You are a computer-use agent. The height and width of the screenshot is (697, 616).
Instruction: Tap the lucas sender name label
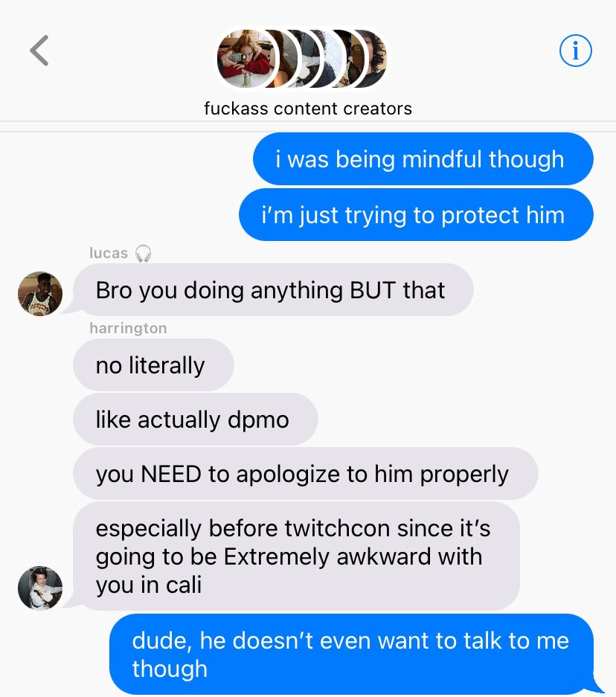pyautogui.click(x=109, y=253)
